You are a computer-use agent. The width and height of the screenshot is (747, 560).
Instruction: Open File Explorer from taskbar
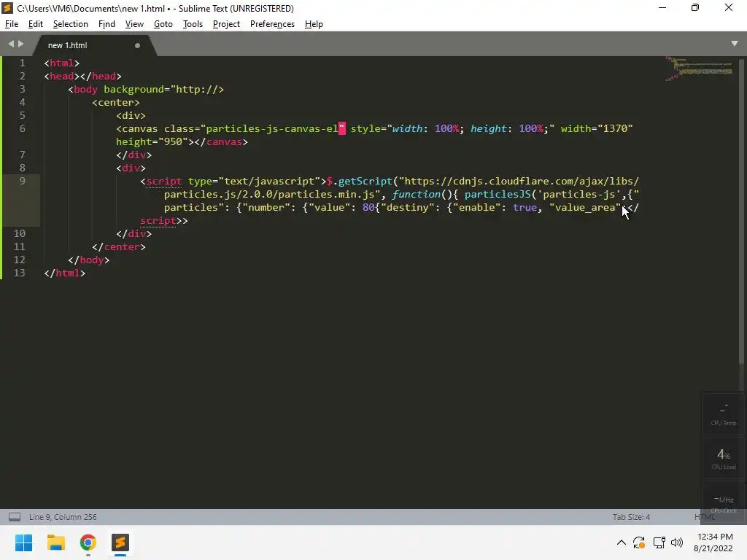coord(55,542)
